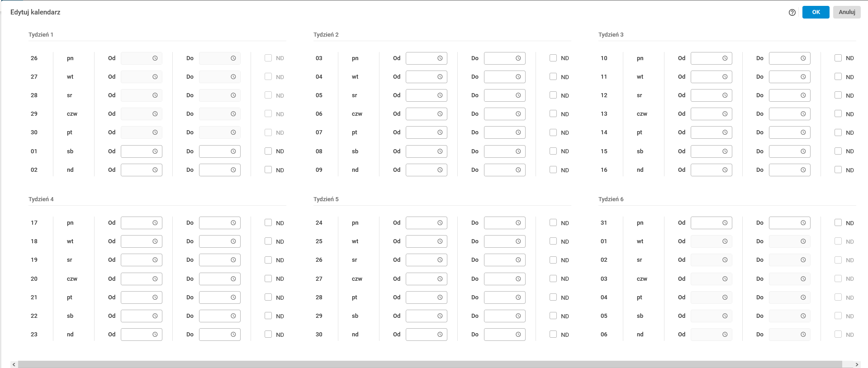Tick ND checkbox for Tydzień 5 wt 25

pos(553,241)
